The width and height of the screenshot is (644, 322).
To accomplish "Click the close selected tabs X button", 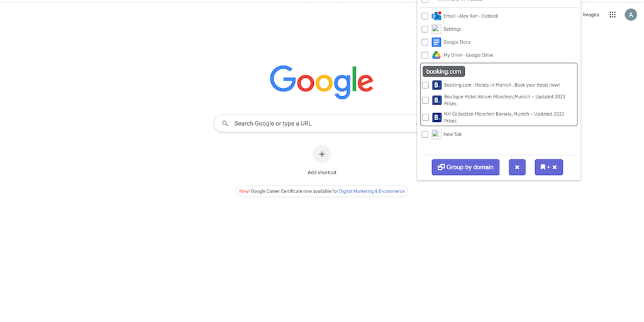I will tap(517, 167).
